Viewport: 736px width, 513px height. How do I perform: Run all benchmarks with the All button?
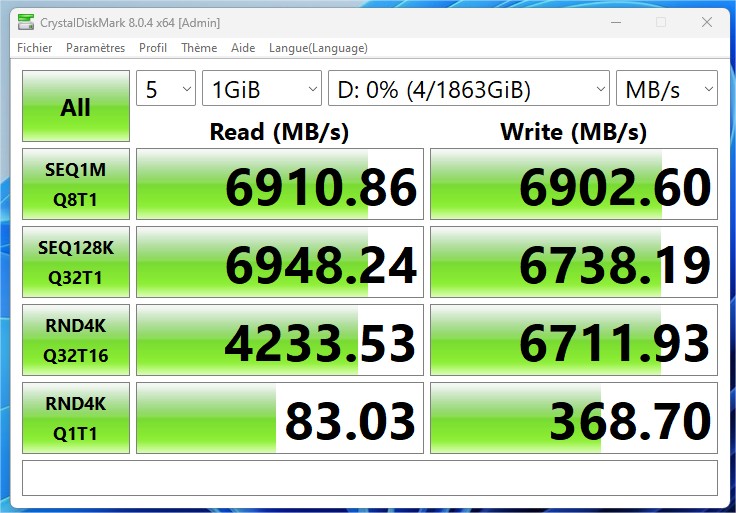click(76, 106)
